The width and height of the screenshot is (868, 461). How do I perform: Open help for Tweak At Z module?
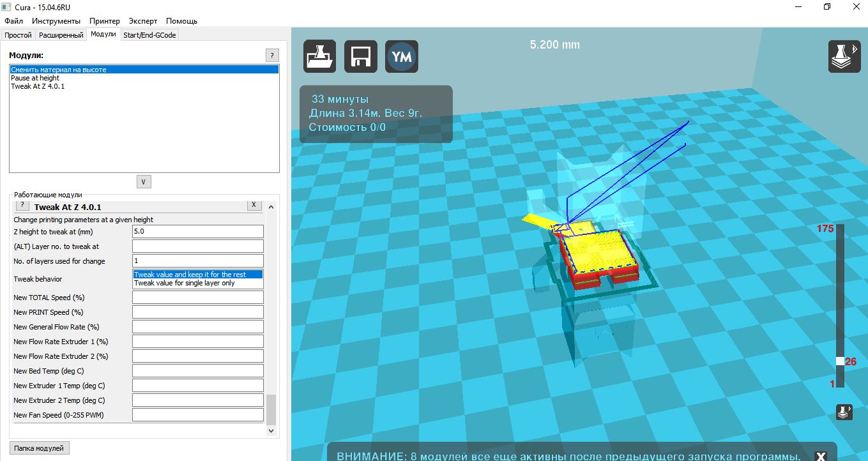coord(22,206)
